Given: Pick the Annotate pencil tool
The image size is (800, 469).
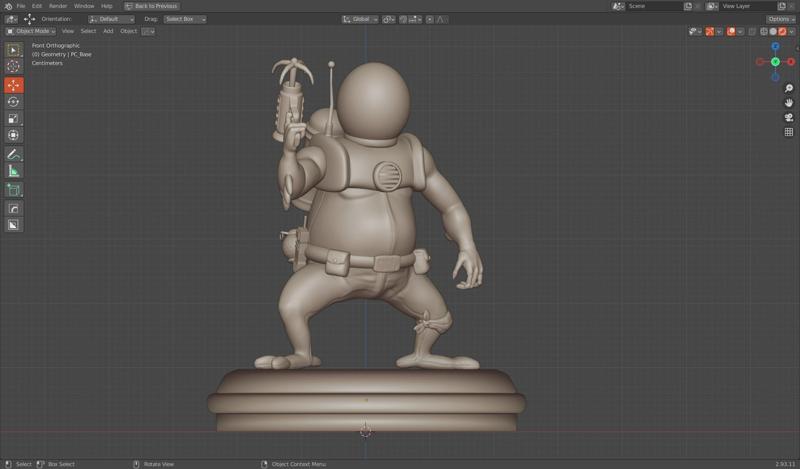Looking at the screenshot, I should (13, 154).
